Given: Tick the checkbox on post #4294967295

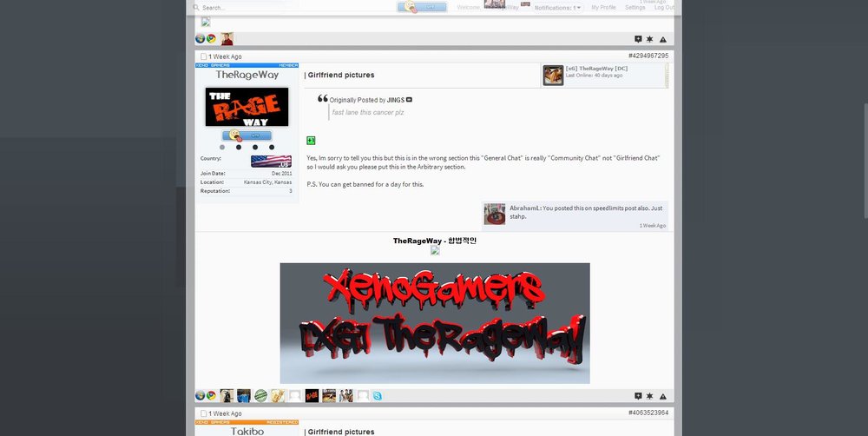Looking at the screenshot, I should point(204,56).
